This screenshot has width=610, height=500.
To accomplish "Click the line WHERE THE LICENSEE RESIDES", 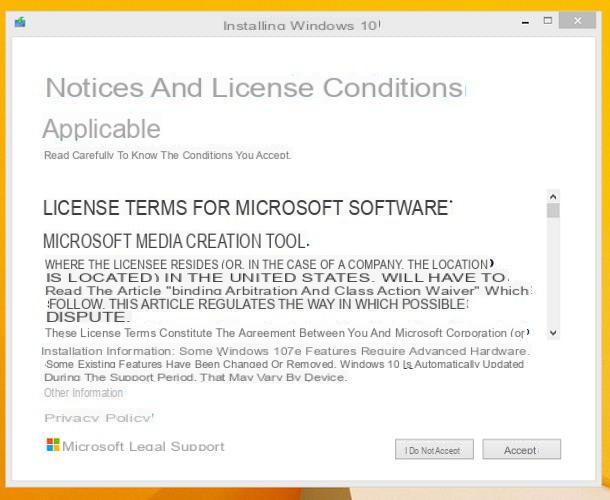I will coord(269,265).
